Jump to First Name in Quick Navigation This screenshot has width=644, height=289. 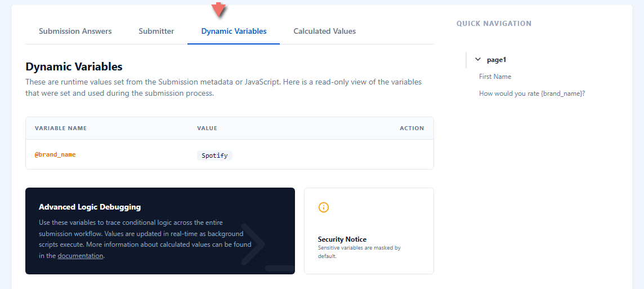495,77
